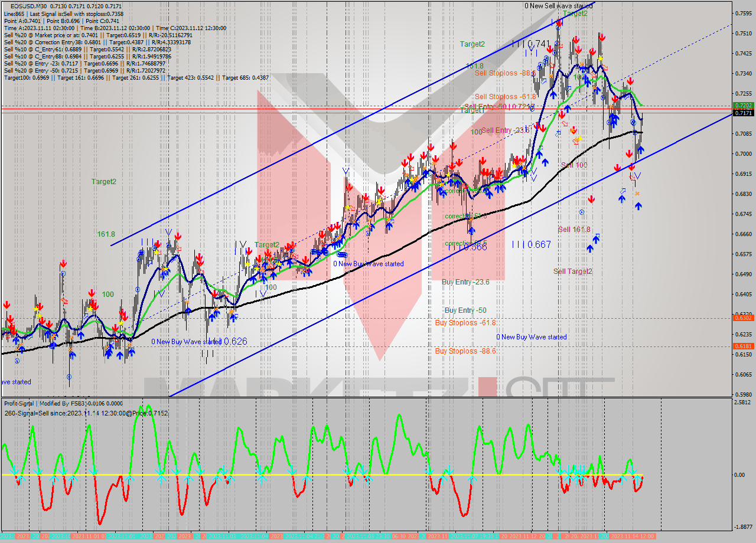
Task: Click the current price 0.7171 marker
Action: pos(742,113)
